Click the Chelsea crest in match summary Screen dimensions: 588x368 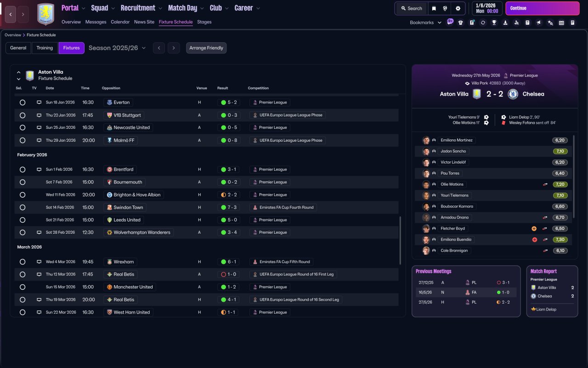point(513,94)
